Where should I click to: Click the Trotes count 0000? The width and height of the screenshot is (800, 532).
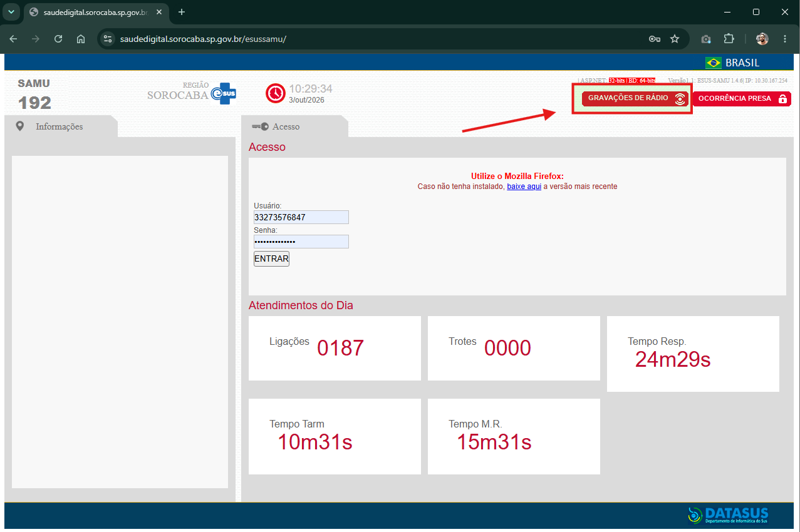click(x=507, y=348)
